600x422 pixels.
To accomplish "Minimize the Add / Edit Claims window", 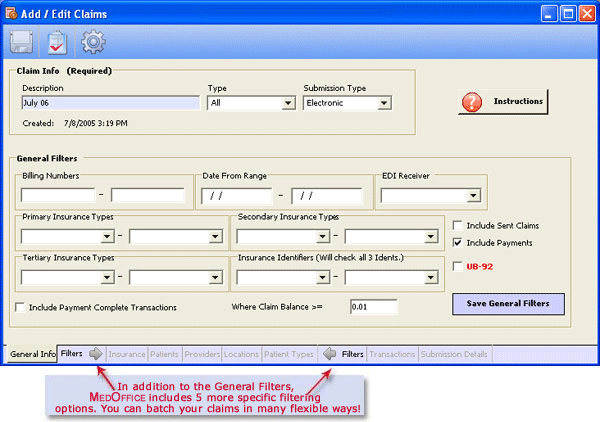I will 549,13.
